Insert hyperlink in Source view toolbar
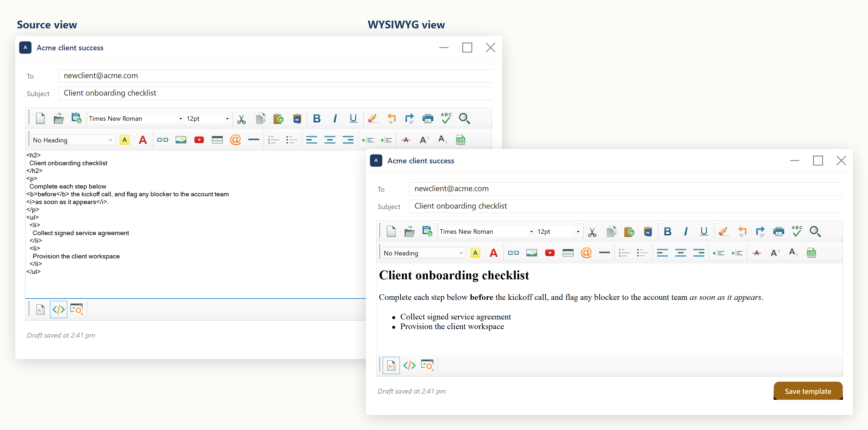868x430 pixels. [162, 140]
